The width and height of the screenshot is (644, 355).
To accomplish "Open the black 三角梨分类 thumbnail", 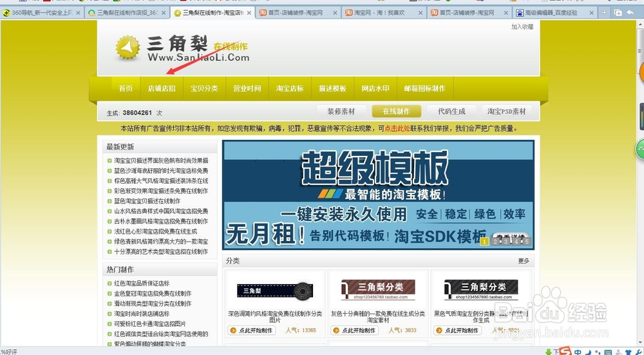I will pos(481,290).
